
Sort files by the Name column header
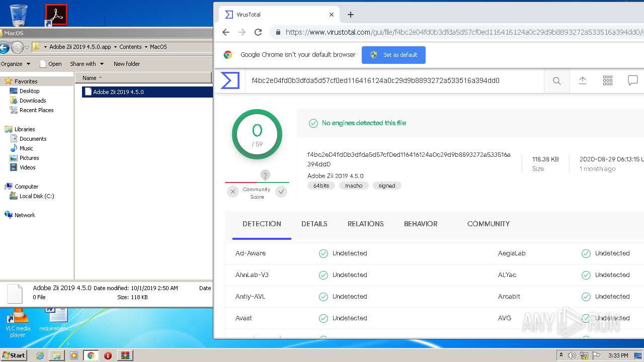tap(143, 78)
